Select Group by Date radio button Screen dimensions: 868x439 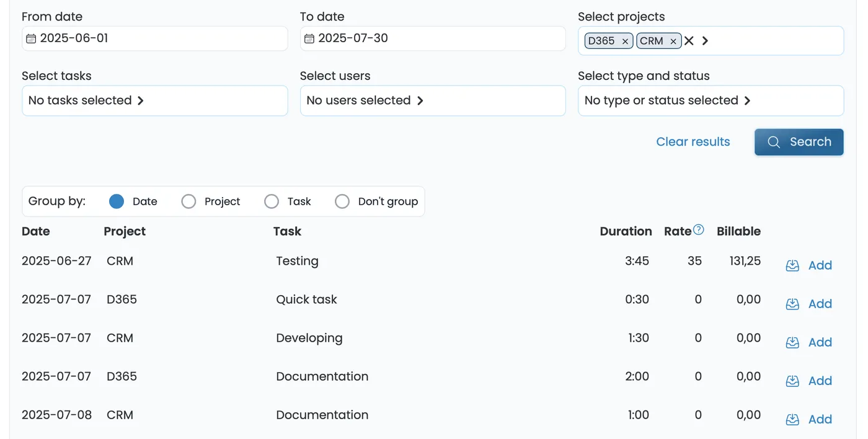pos(117,202)
